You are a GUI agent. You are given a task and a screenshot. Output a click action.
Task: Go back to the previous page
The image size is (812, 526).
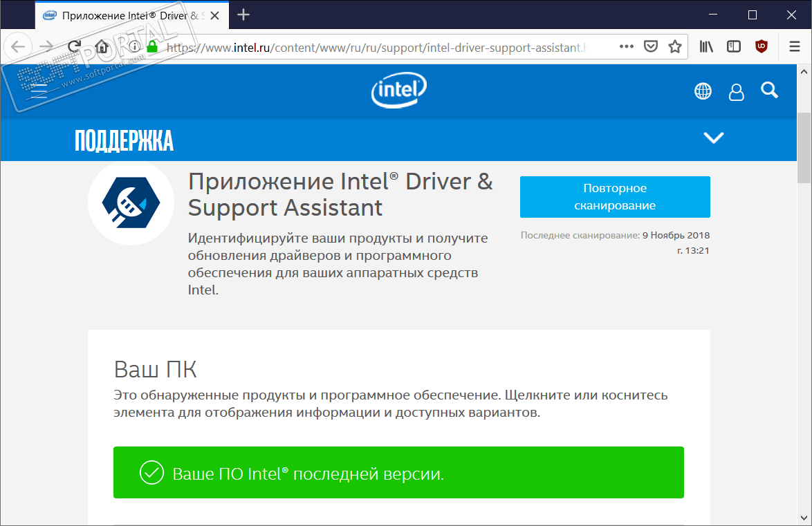click(18, 46)
